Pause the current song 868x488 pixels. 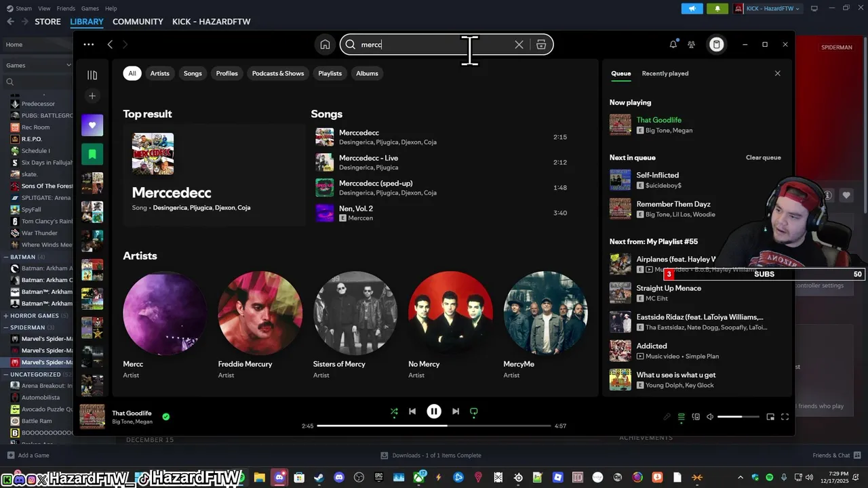[434, 411]
